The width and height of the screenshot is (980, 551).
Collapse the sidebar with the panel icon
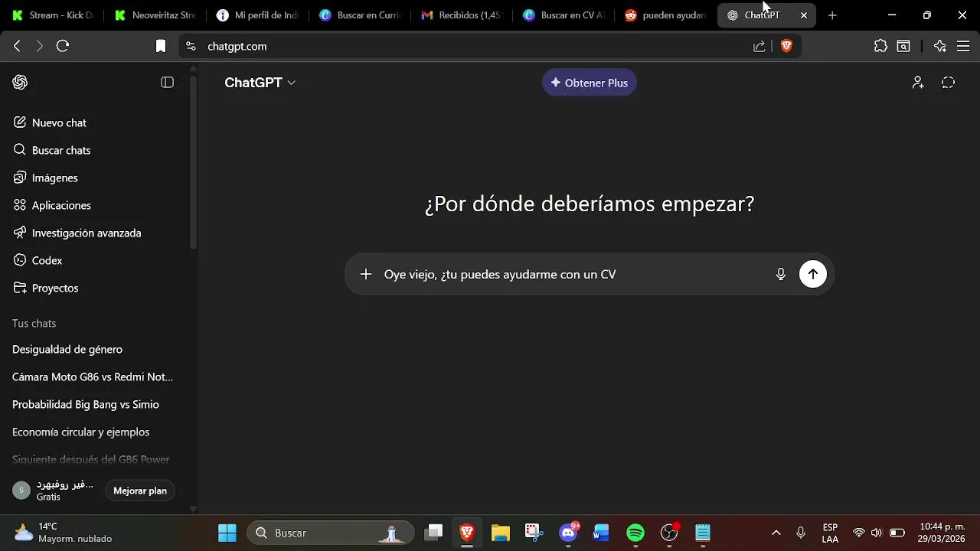click(167, 83)
